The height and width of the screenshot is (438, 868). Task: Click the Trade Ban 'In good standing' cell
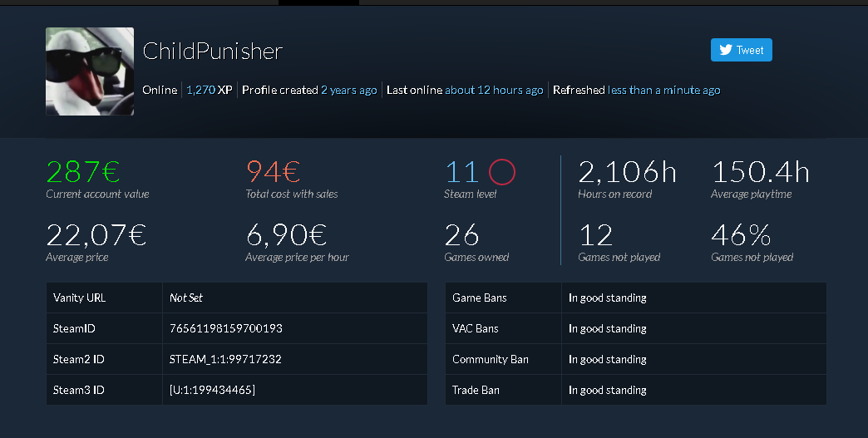[694, 390]
